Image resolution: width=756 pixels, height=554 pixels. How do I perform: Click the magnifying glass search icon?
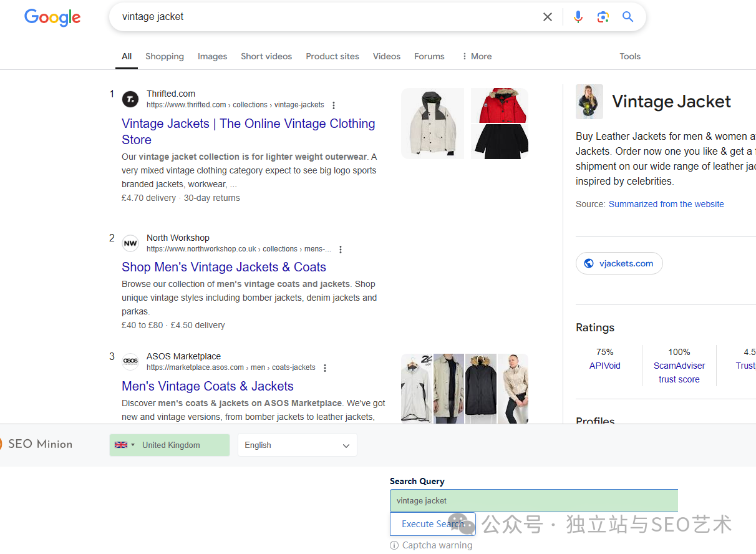point(628,17)
